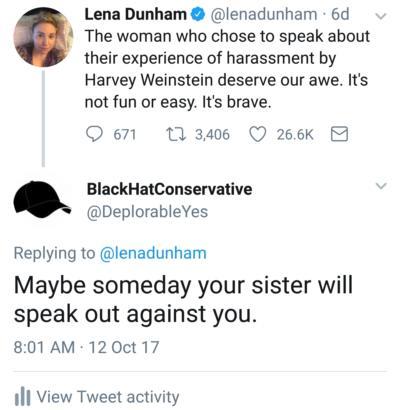Click View Tweet activity
The image size is (400, 410).
coord(108,397)
